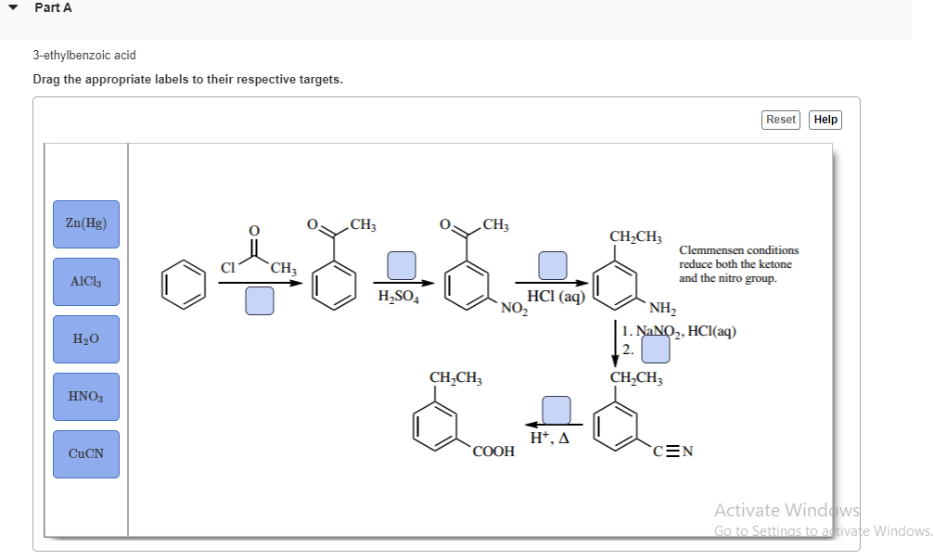The width and height of the screenshot is (934, 560).
Task: Select the HNO3 reagent label
Action: pos(85,397)
